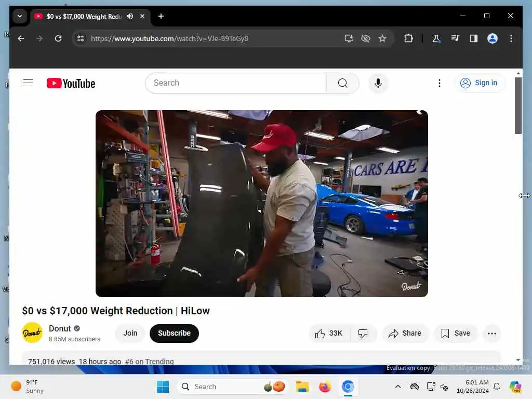Viewport: 532px width, 399px height.
Task: Bookmark this page with star icon
Action: coord(382,38)
